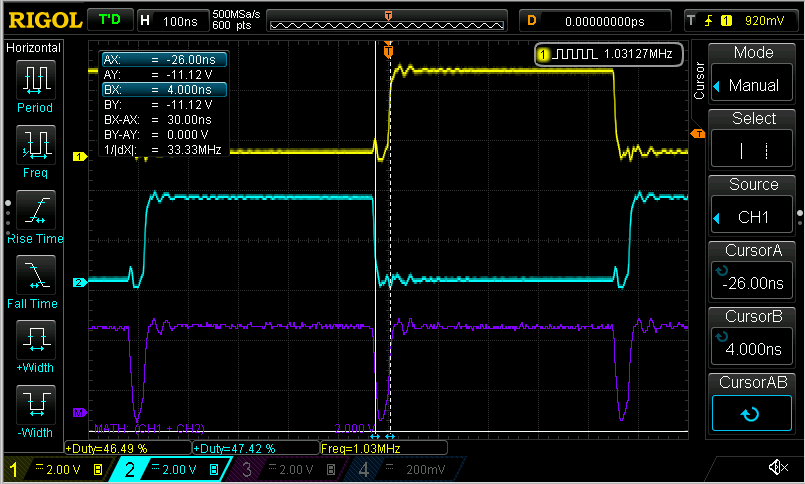Select the -Width measurement icon
This screenshot has width=805, height=484.
[x=35, y=404]
